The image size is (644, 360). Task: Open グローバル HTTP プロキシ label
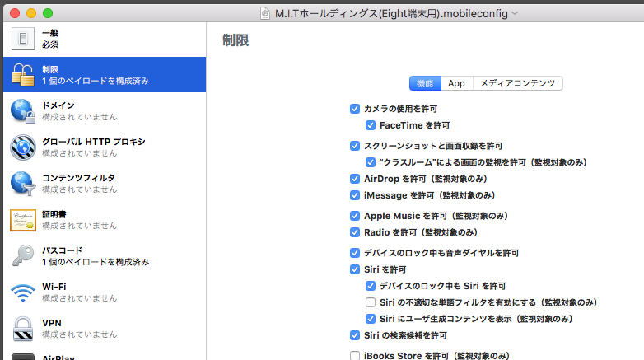[x=94, y=142]
